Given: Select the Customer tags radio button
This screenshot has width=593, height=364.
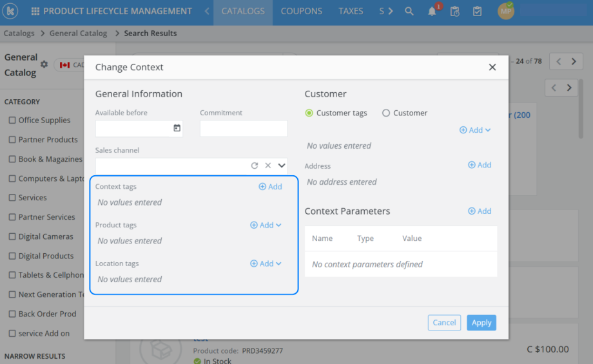Looking at the screenshot, I should (x=309, y=113).
